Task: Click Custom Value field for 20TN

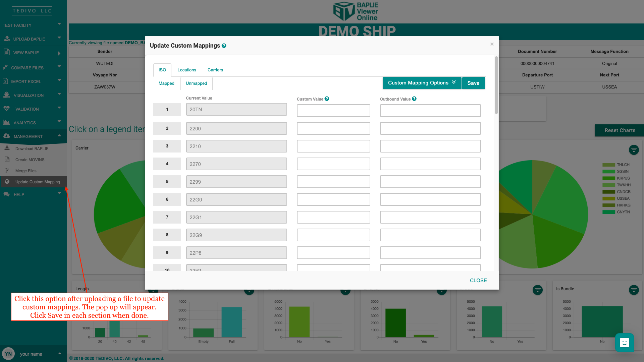Action: (x=333, y=111)
